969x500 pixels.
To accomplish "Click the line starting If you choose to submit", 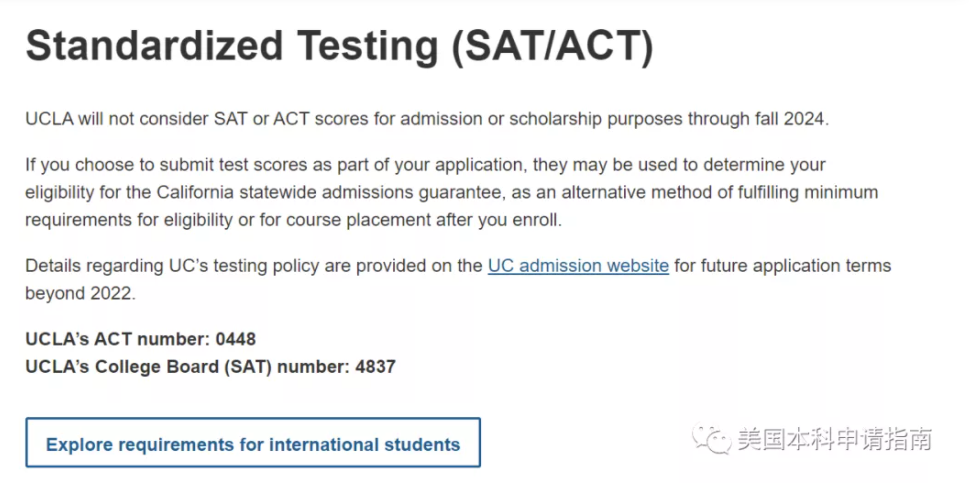I will pos(425,165).
